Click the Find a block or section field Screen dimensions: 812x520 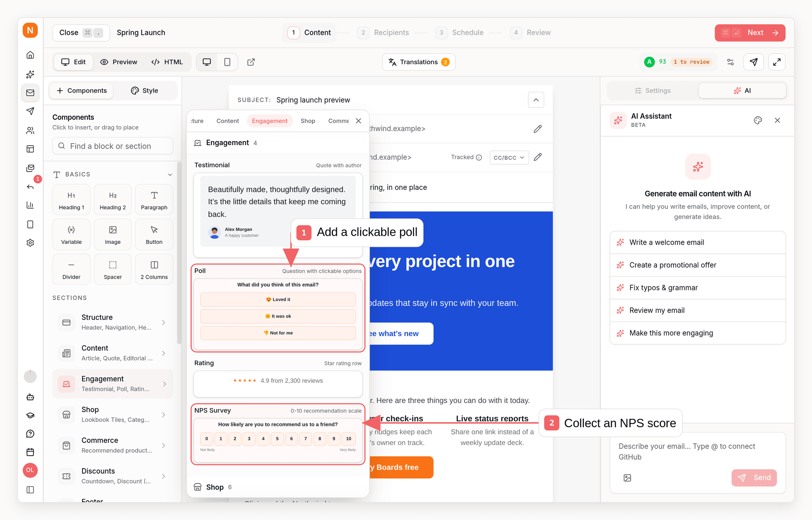[113, 146]
